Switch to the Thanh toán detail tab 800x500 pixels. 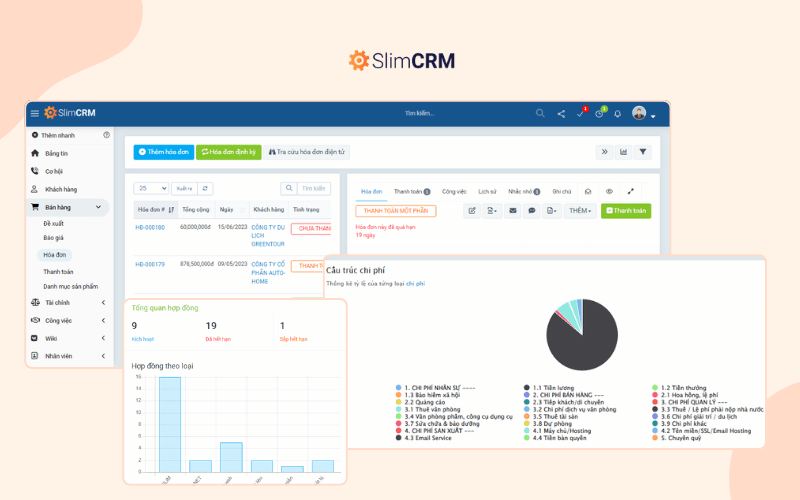click(x=412, y=192)
